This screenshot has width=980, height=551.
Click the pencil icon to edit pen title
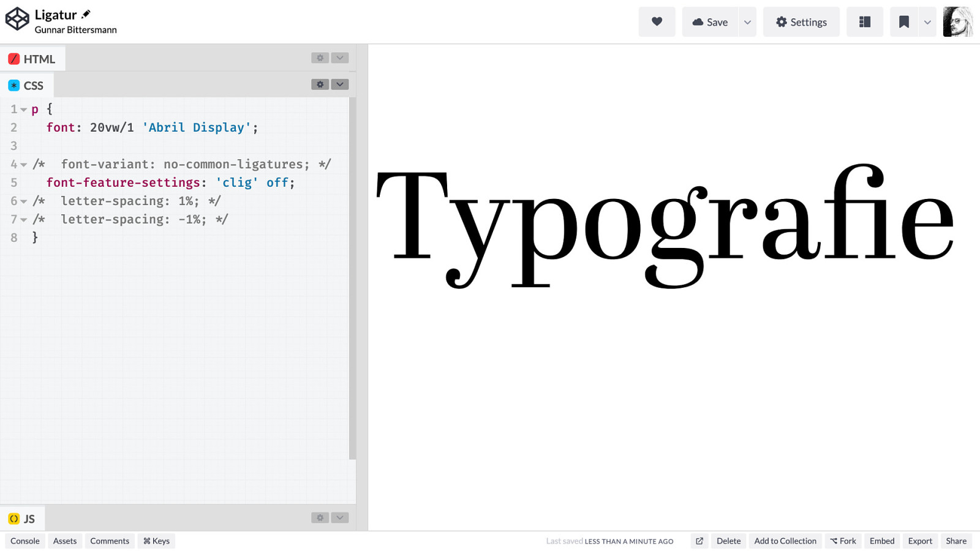pyautogui.click(x=86, y=14)
